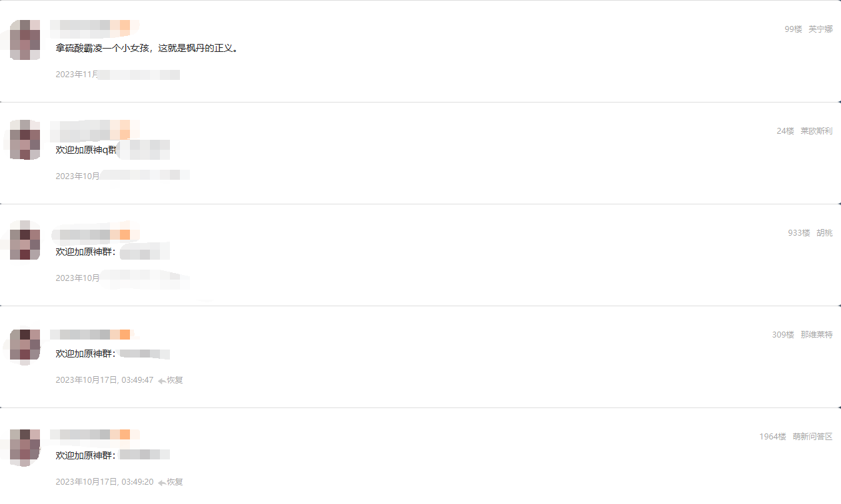Jump to floor 24楼
This screenshot has height=504, width=841.
[x=785, y=131]
